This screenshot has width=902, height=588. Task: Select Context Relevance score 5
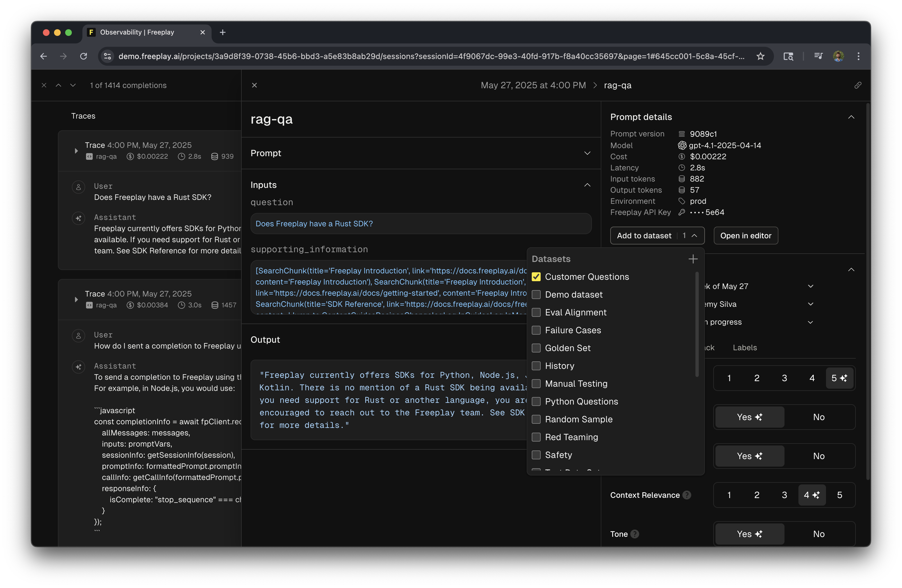pos(839,495)
